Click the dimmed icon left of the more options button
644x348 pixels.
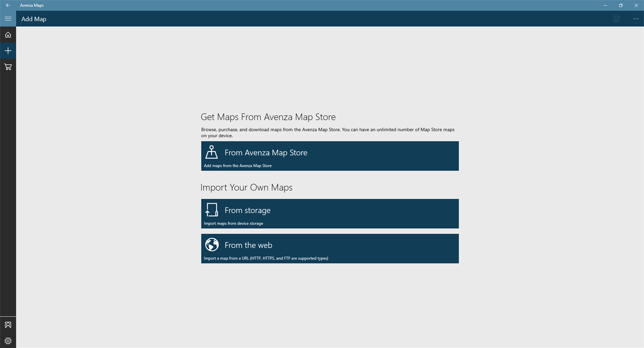(x=616, y=19)
